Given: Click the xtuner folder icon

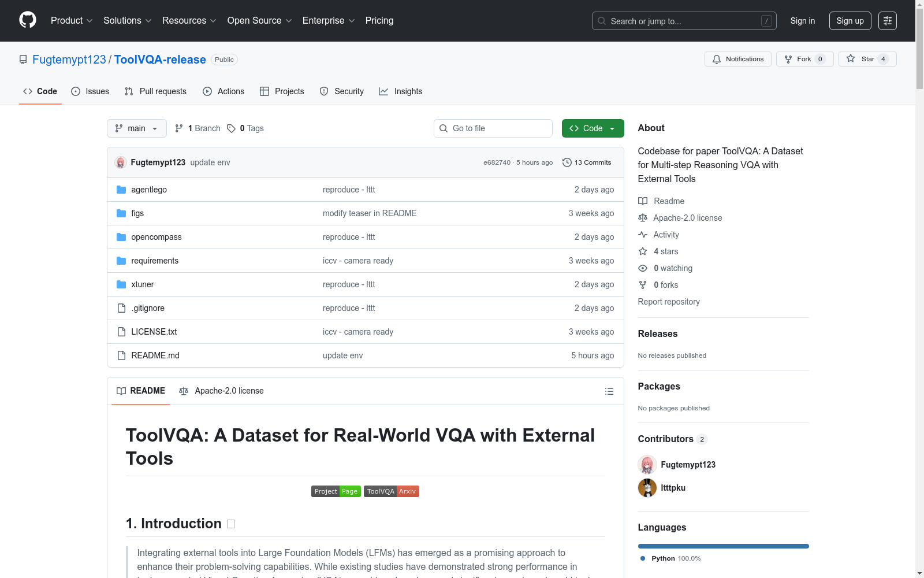Looking at the screenshot, I should coord(121,284).
